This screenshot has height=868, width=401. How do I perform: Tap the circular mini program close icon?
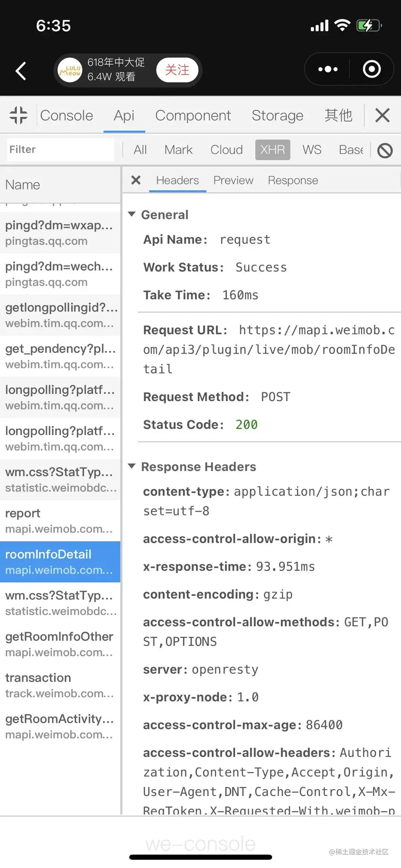372,69
